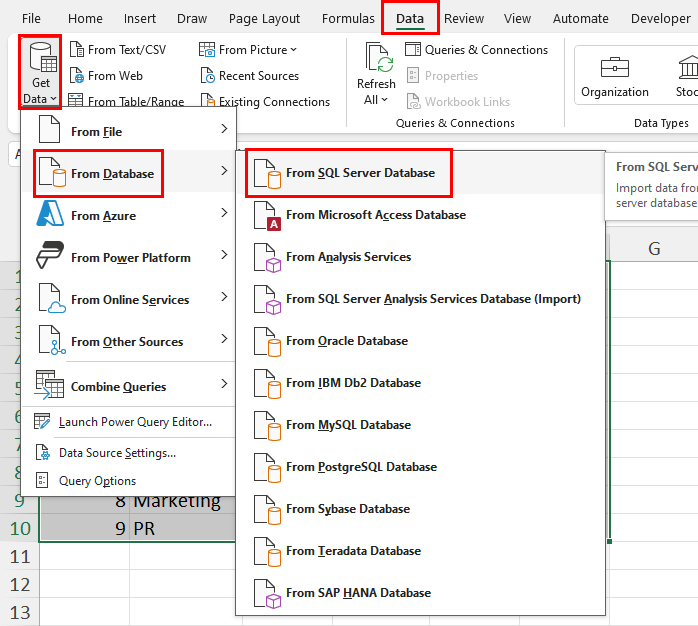
Task: Select row 11 header
Action: point(20,557)
